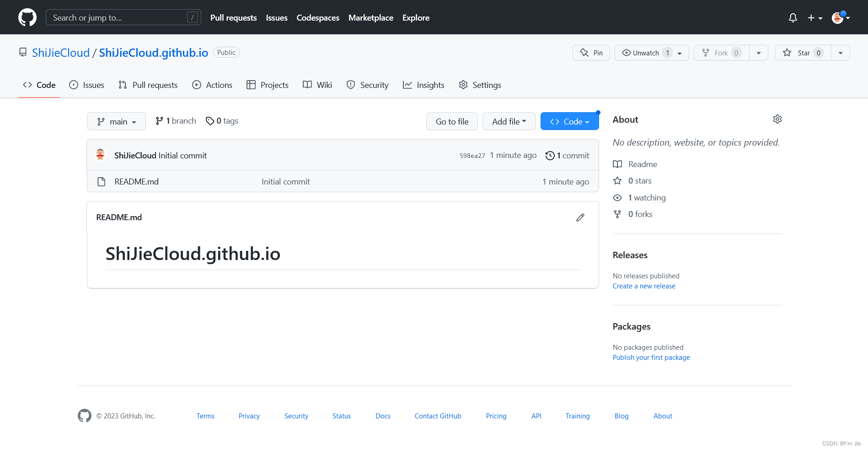Edit README with pencil icon
Image resolution: width=868 pixels, height=450 pixels.
pyautogui.click(x=580, y=217)
